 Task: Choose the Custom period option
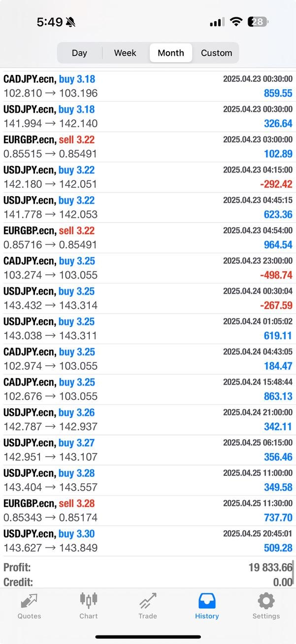(x=216, y=53)
